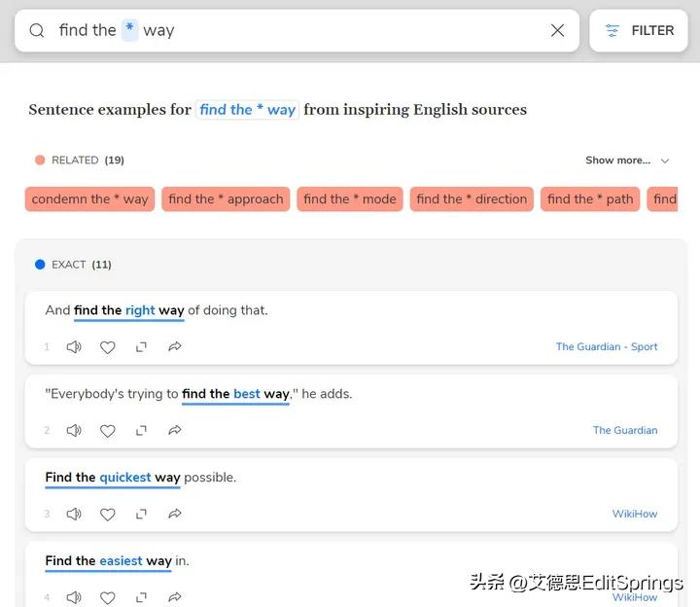The height and width of the screenshot is (607, 700).
Task: Favorite the 'find the right way' sentence
Action: point(107,347)
